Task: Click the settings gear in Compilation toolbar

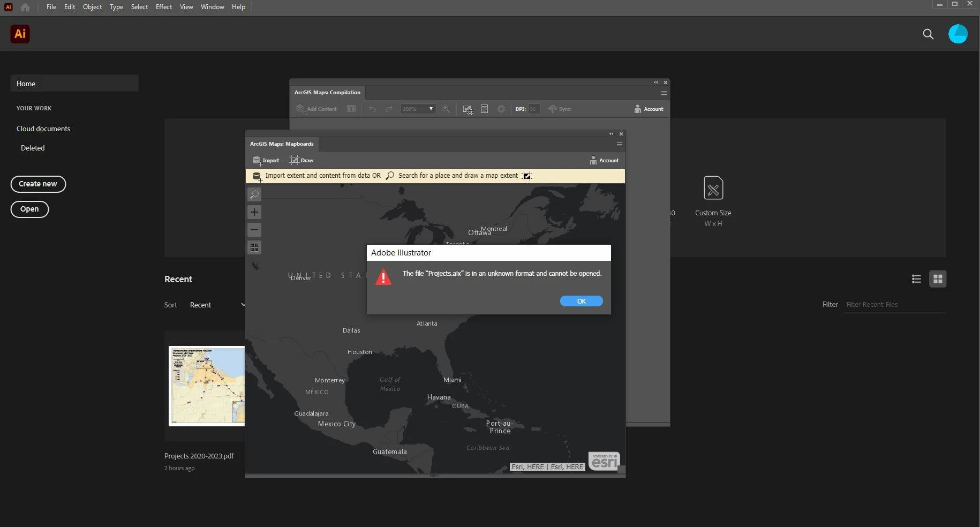Action: coord(501,109)
